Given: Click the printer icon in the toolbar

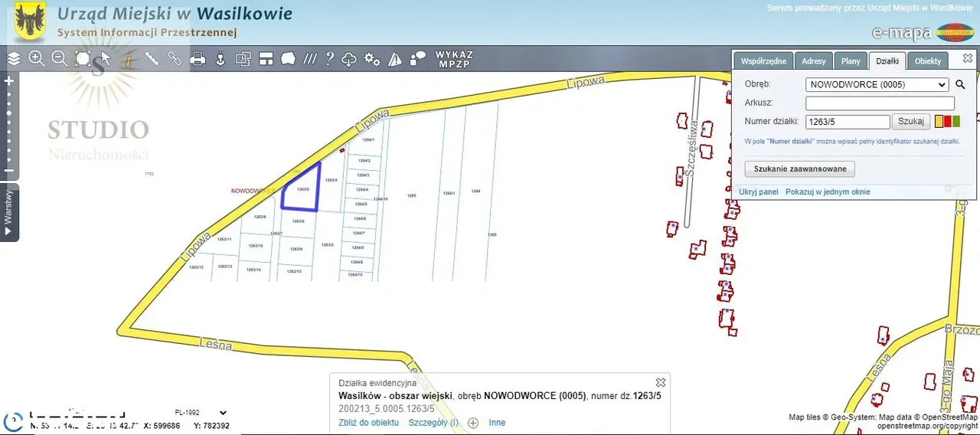Looking at the screenshot, I should coord(198,58).
